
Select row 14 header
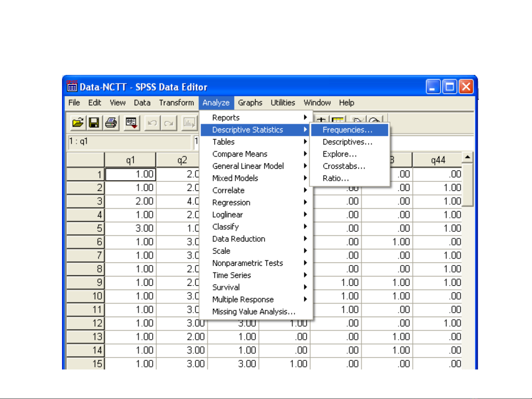click(86, 350)
